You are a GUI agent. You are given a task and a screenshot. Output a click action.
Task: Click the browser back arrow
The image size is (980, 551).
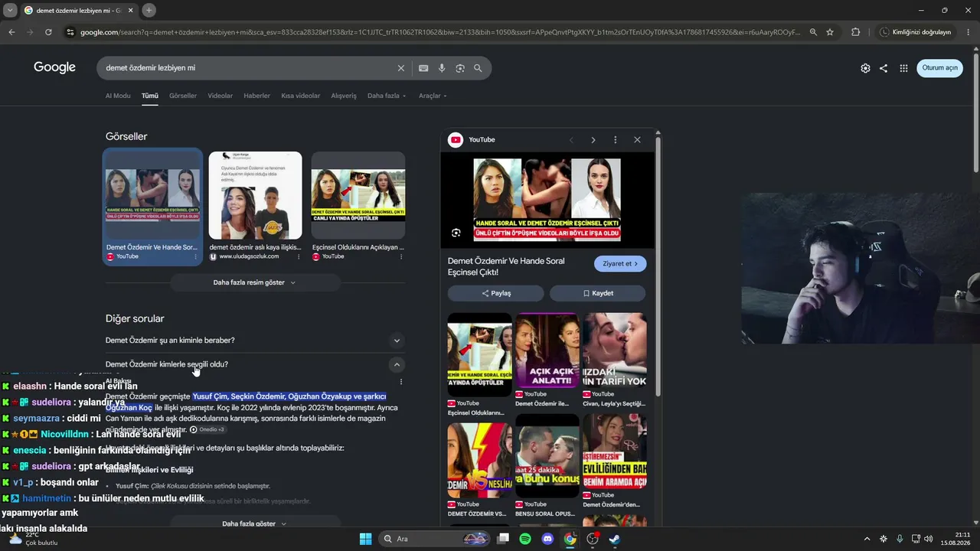[11, 32]
